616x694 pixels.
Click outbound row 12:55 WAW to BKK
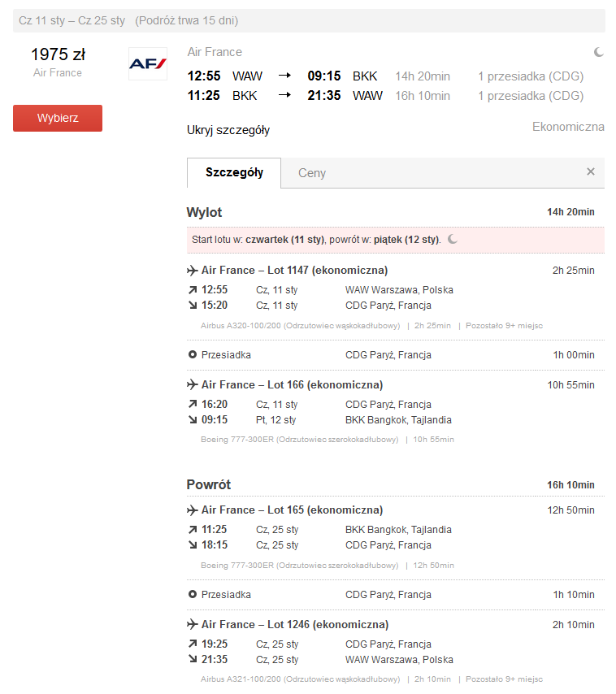pos(385,76)
